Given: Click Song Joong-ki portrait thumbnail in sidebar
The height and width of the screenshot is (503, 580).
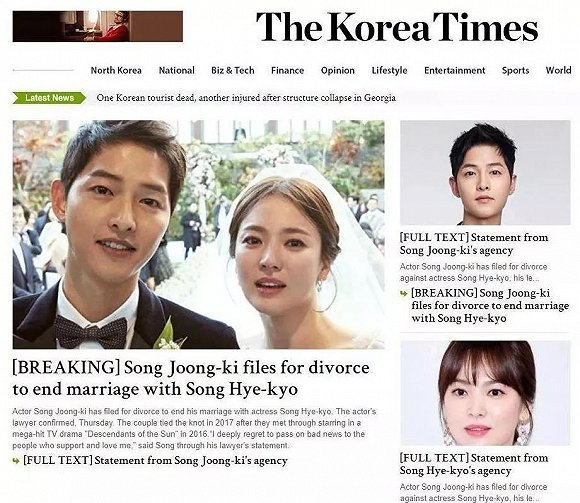Looking at the screenshot, I should [x=485, y=173].
